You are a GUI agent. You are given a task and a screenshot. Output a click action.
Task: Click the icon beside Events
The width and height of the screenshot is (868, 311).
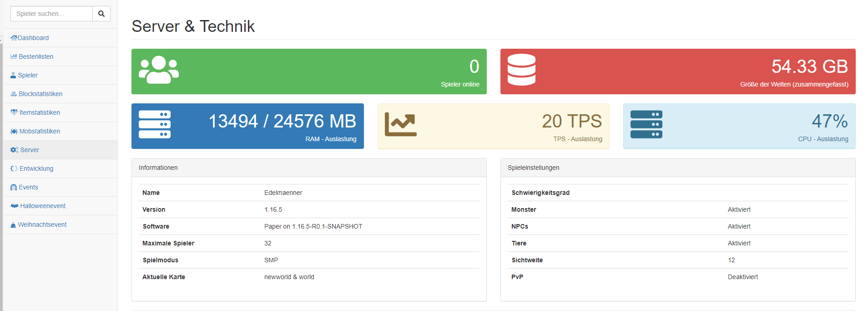pos(14,187)
